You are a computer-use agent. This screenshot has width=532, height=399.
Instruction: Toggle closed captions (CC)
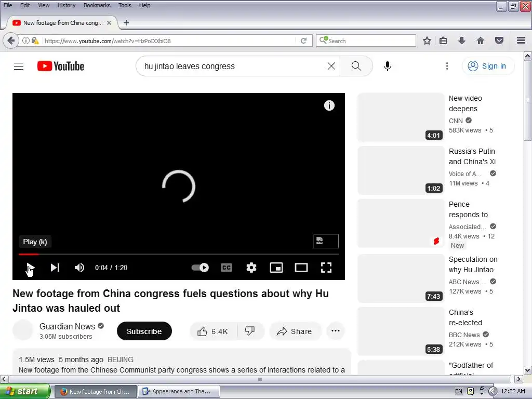pos(227,268)
